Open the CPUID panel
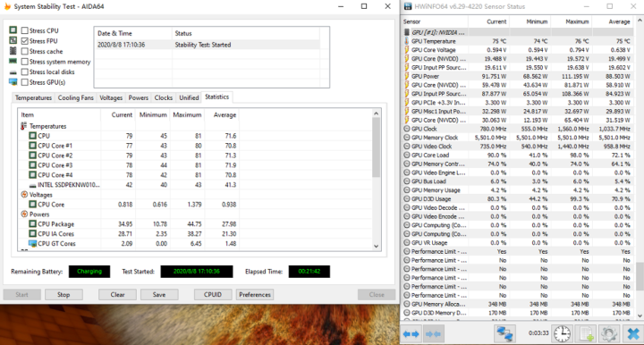The width and height of the screenshot is (644, 345). point(213,295)
